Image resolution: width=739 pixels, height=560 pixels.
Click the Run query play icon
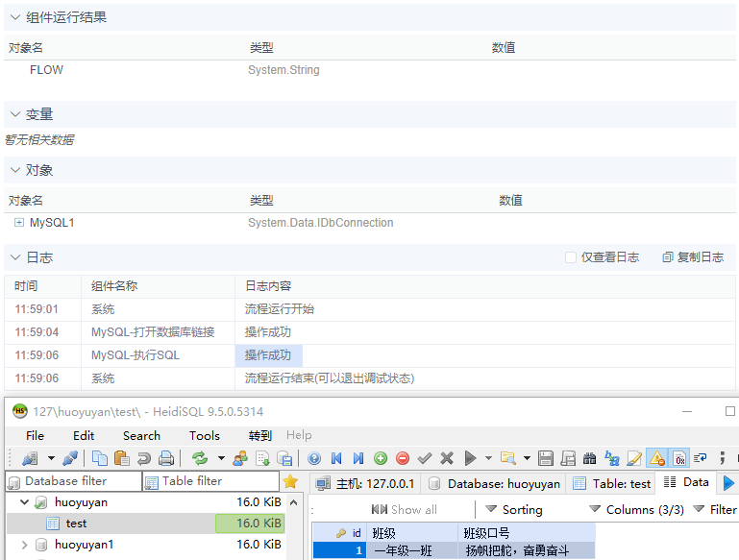pyautogui.click(x=470, y=458)
